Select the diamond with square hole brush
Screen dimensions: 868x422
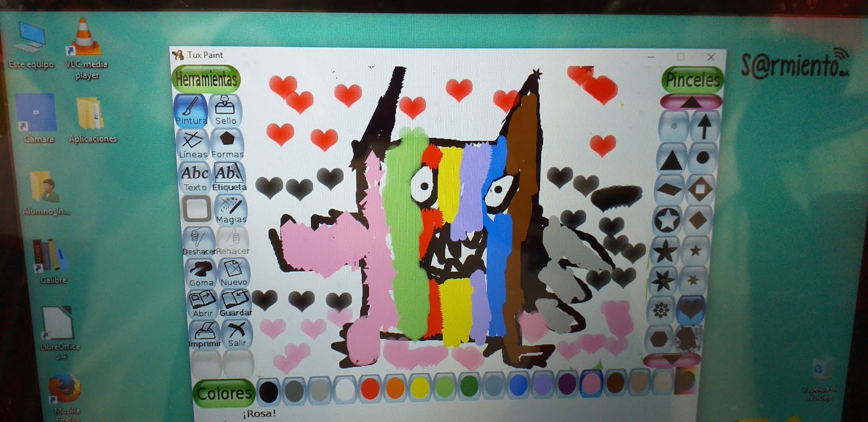point(700,189)
